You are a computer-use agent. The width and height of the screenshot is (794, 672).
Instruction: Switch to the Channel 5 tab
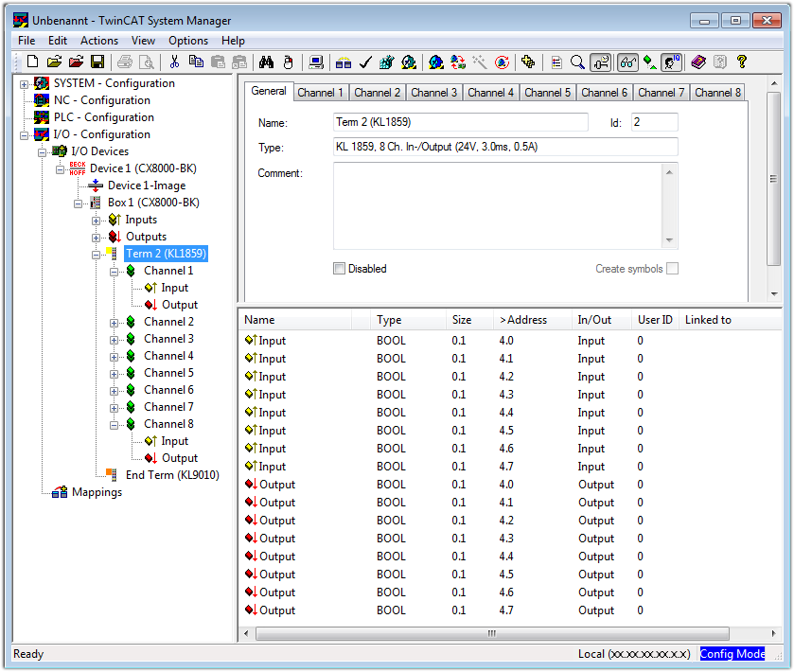click(547, 93)
